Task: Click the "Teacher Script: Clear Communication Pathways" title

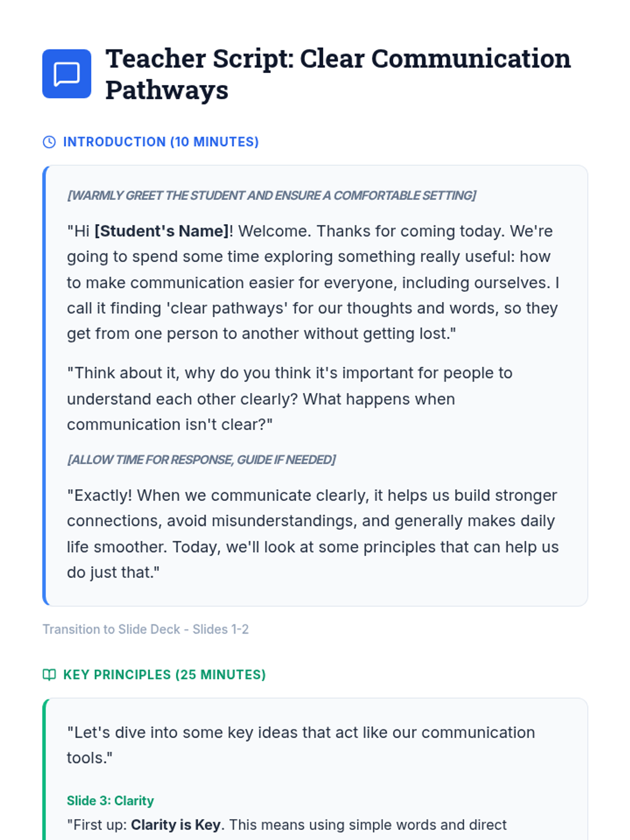Action: (338, 74)
